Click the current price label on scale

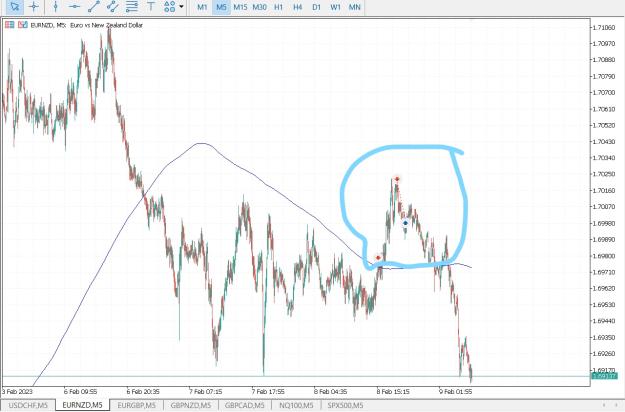click(604, 376)
